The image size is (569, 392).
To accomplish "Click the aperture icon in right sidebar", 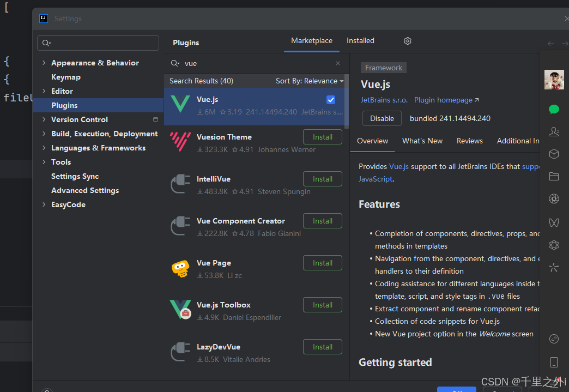I will (x=554, y=199).
